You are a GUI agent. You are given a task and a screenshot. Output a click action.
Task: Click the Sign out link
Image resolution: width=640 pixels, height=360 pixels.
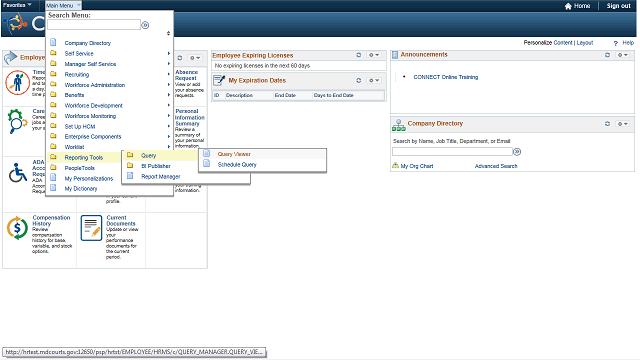(618, 6)
